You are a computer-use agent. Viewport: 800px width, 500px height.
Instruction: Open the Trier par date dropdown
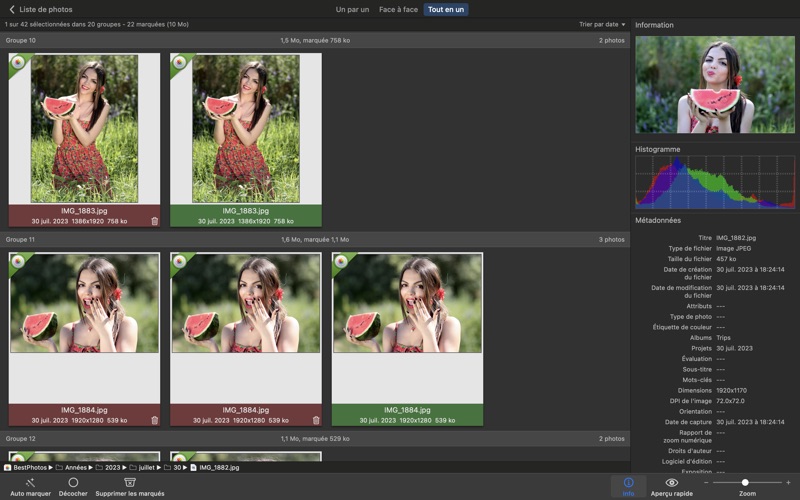click(602, 24)
